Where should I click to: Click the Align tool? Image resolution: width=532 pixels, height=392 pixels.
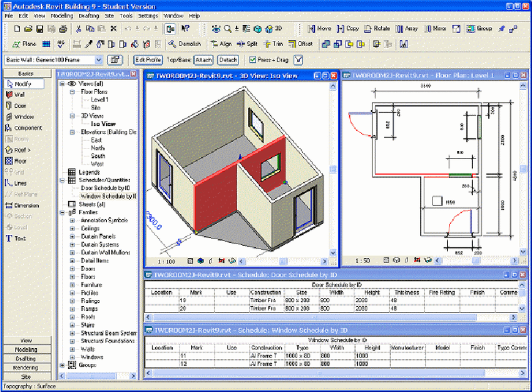click(x=221, y=44)
